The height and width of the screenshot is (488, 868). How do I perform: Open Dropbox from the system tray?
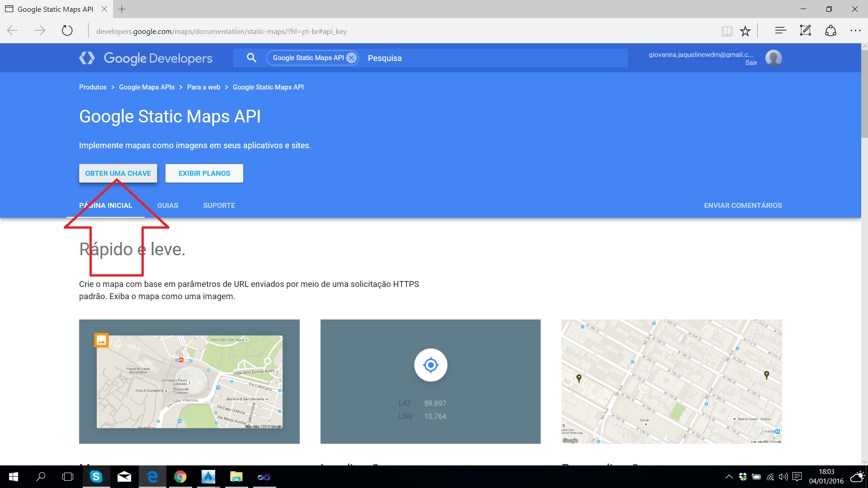click(743, 477)
